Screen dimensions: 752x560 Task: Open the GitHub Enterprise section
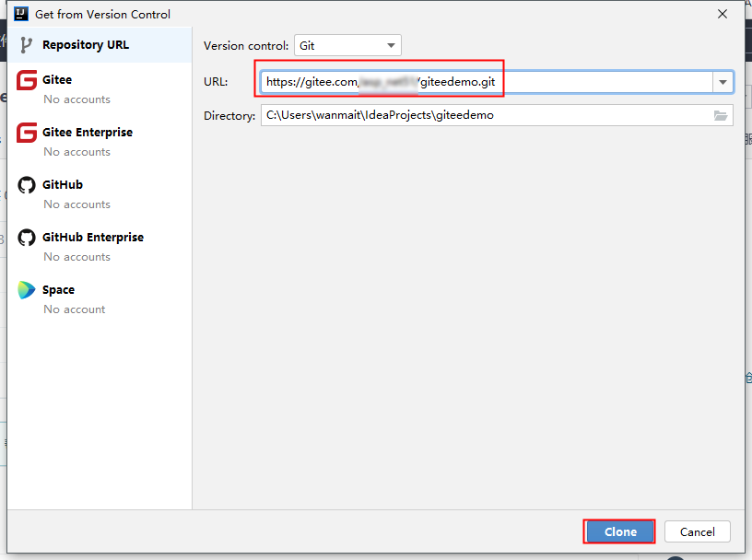click(x=100, y=247)
